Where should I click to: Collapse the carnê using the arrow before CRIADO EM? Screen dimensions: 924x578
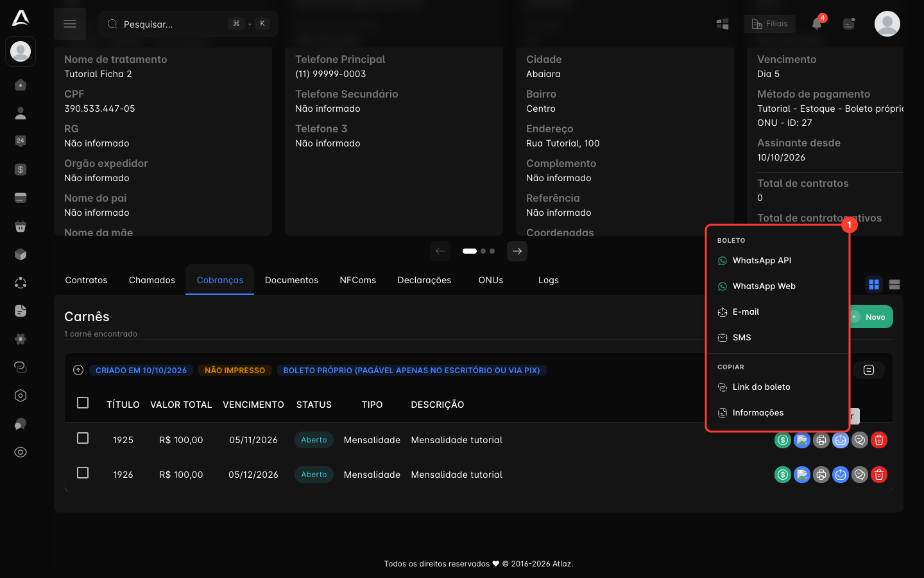pos(78,370)
